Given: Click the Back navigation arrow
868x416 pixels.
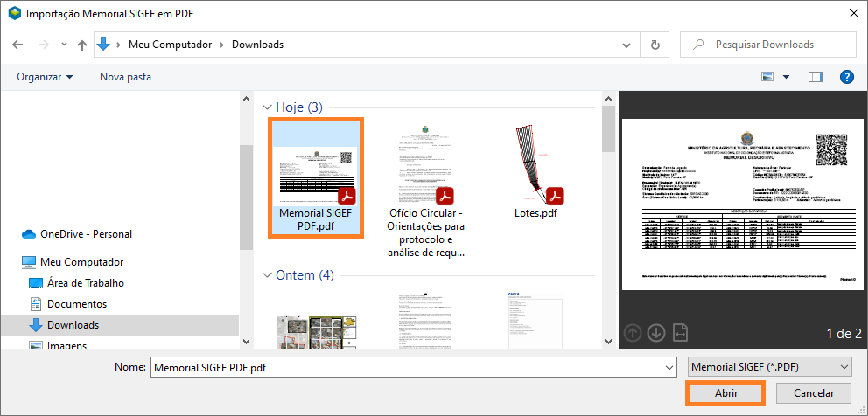Looking at the screenshot, I should coord(17,45).
